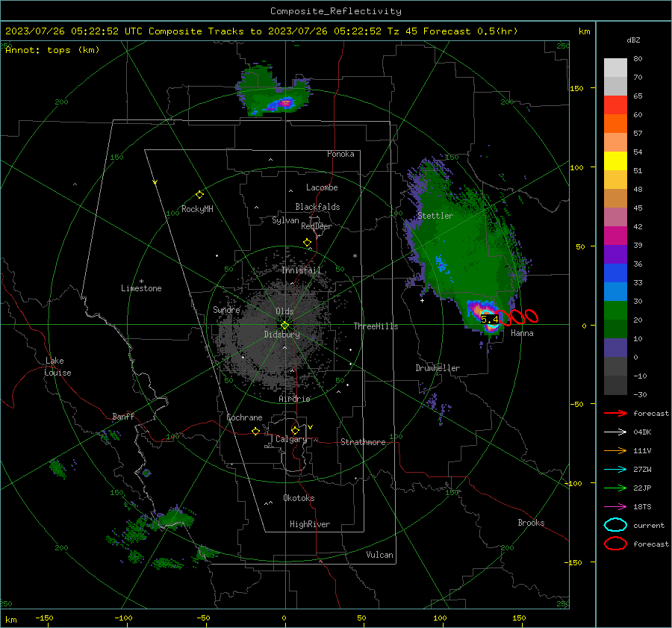This screenshot has width=672, height=628.
Task: Click the Banff label
Action: click(x=123, y=416)
